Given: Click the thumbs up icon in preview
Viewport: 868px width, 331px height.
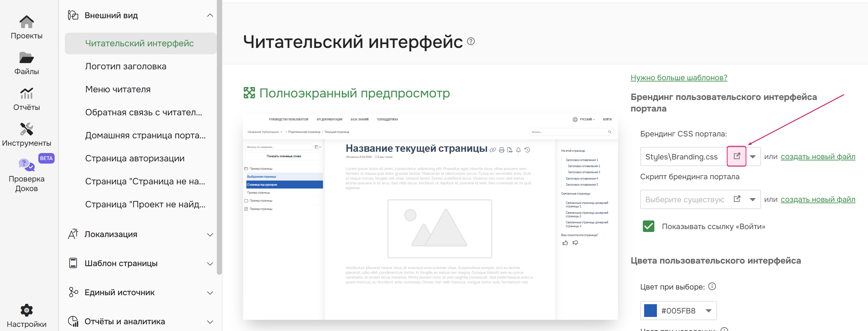Looking at the screenshot, I should click(565, 243).
